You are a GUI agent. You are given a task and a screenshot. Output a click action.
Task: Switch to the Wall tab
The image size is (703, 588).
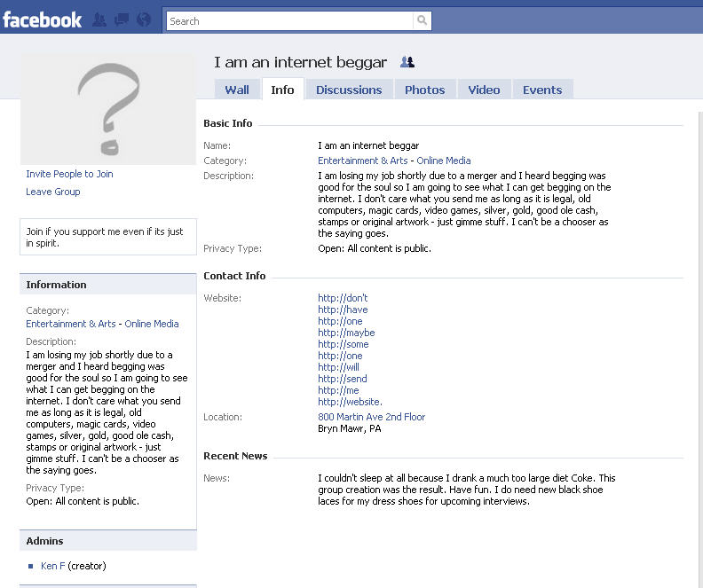click(x=237, y=90)
